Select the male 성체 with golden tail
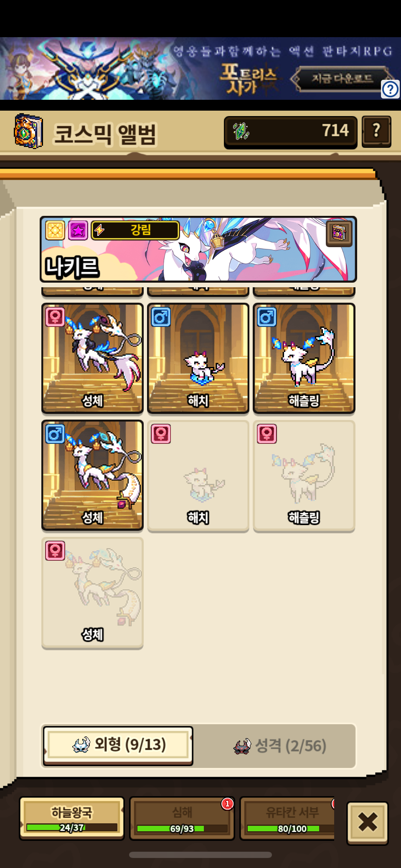The image size is (401, 868). point(92,475)
